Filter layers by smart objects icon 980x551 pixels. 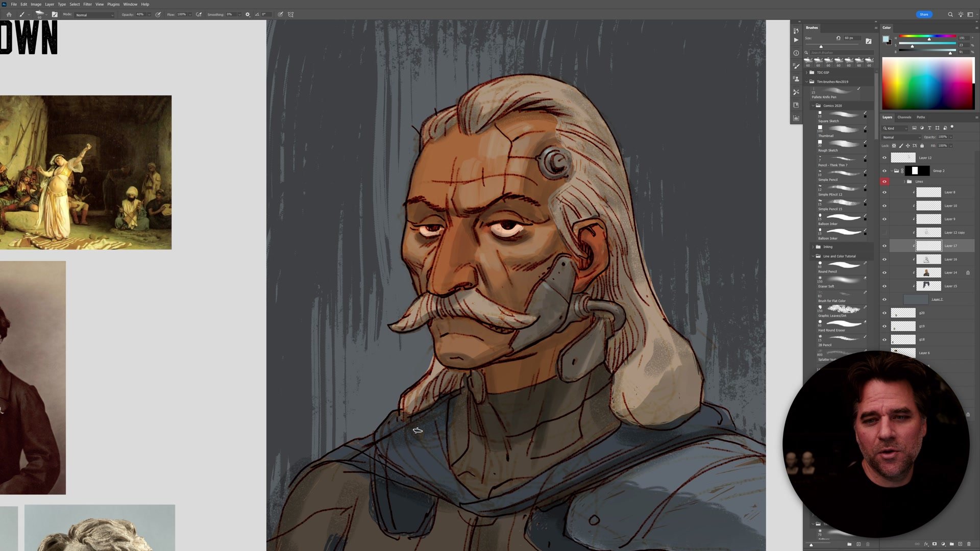coord(945,128)
